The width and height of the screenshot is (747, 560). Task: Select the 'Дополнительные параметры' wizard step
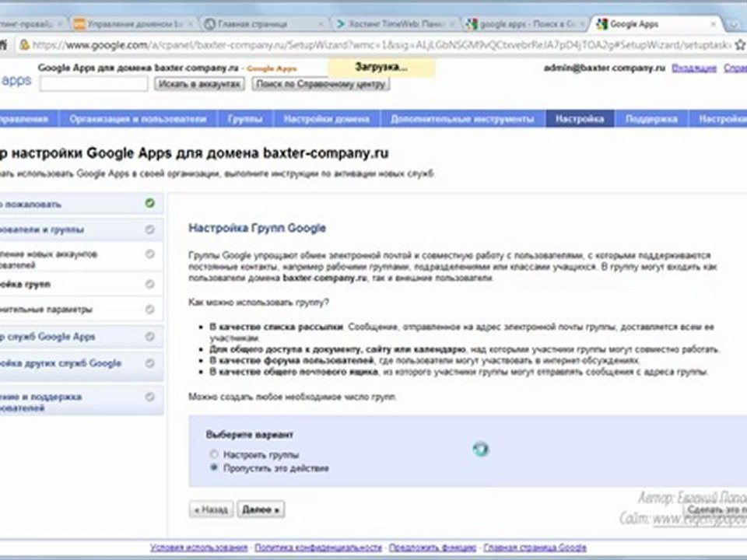[81, 309]
